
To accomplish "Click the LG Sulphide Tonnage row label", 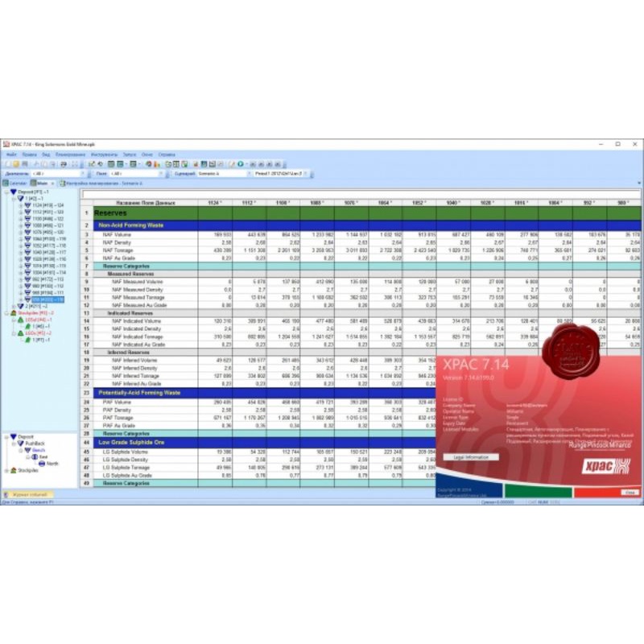I will (x=126, y=468).
